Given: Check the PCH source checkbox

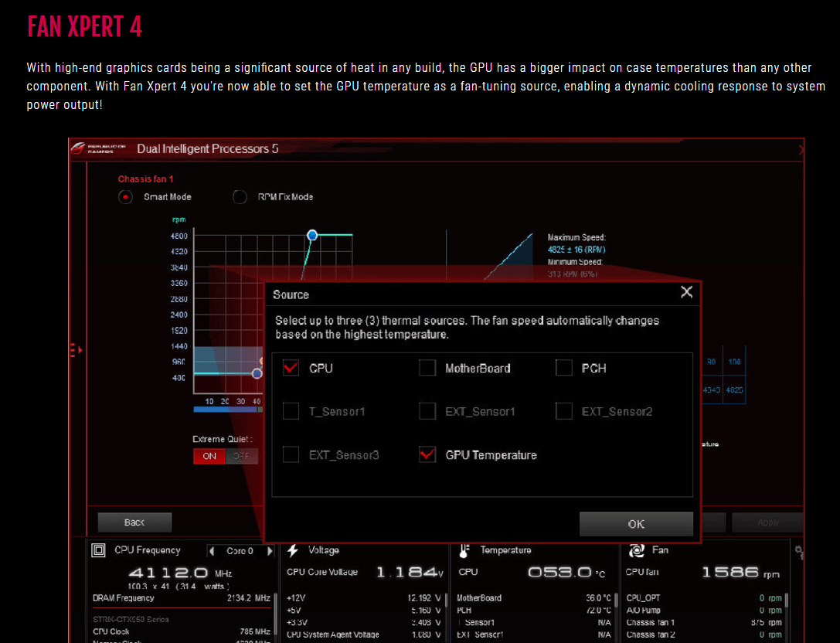Looking at the screenshot, I should pyautogui.click(x=563, y=368).
